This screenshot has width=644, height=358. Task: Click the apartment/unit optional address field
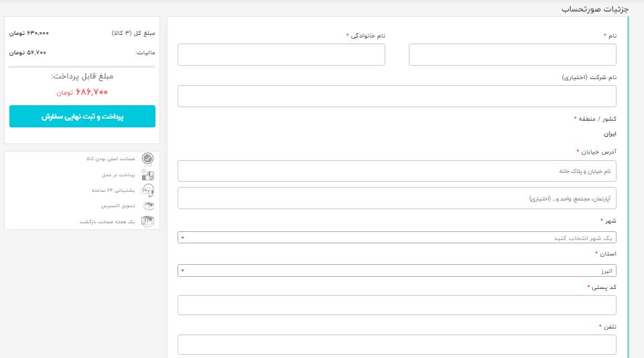coord(397,198)
